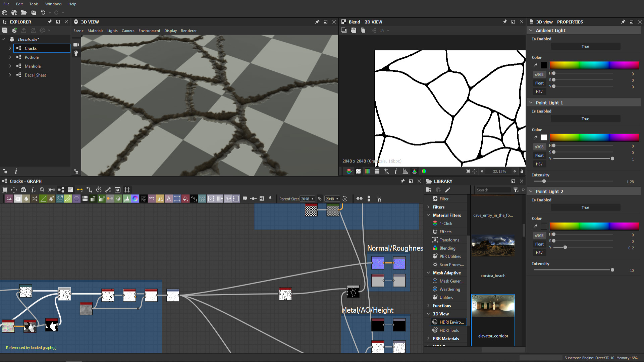Image resolution: width=644 pixels, height=362 pixels.
Task: Toggle Point Light 1 Is Enabled True
Action: (585, 119)
